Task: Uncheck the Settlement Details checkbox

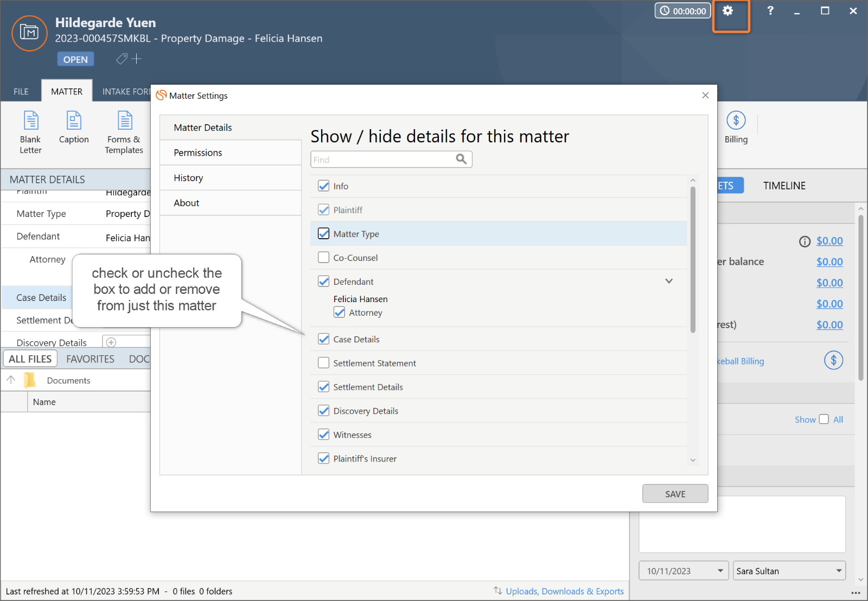Action: 324,387
